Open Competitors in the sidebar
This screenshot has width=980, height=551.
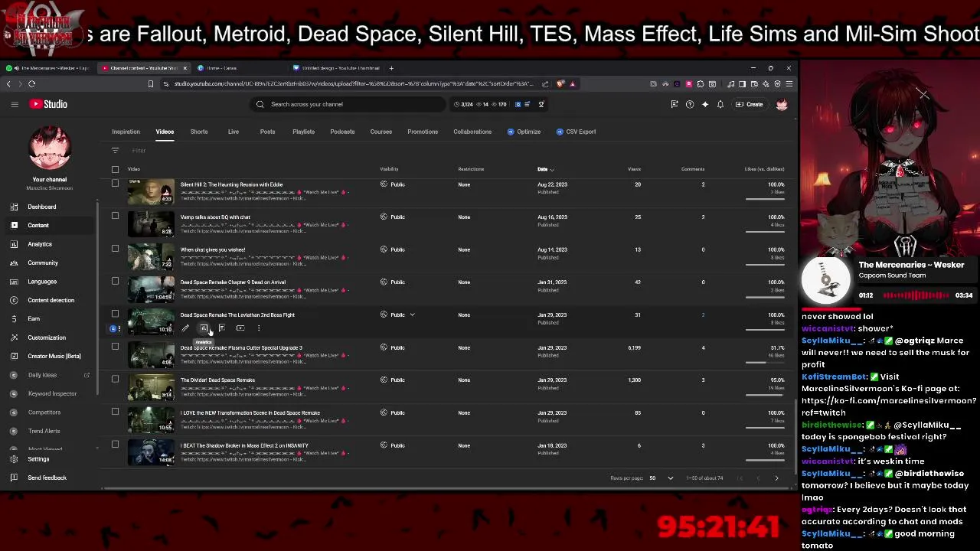[x=44, y=412]
